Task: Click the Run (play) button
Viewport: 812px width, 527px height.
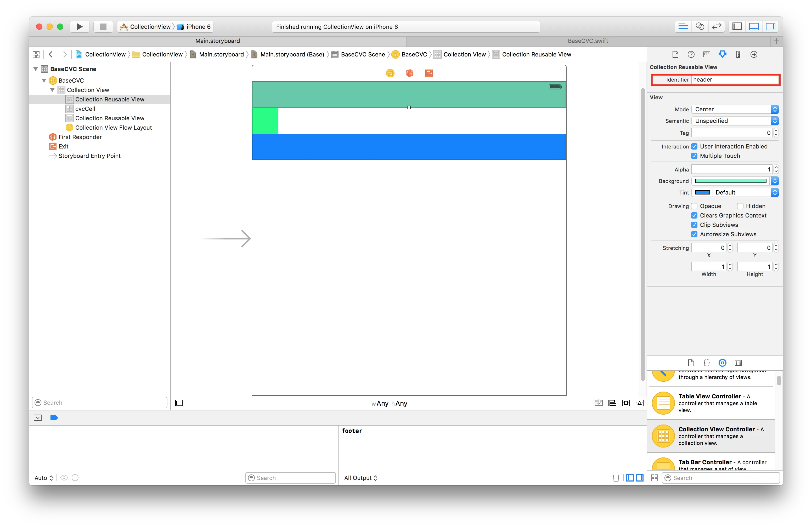Action: 79,27
